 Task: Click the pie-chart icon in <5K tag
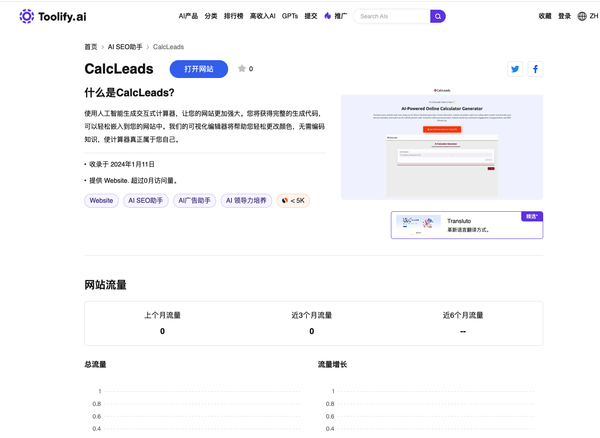pyautogui.click(x=285, y=200)
